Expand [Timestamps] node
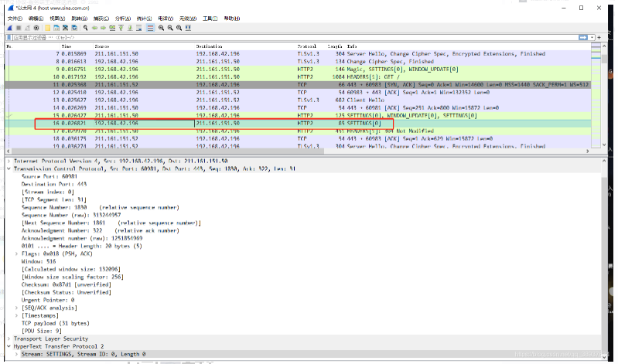618x364 pixels. 16,315
